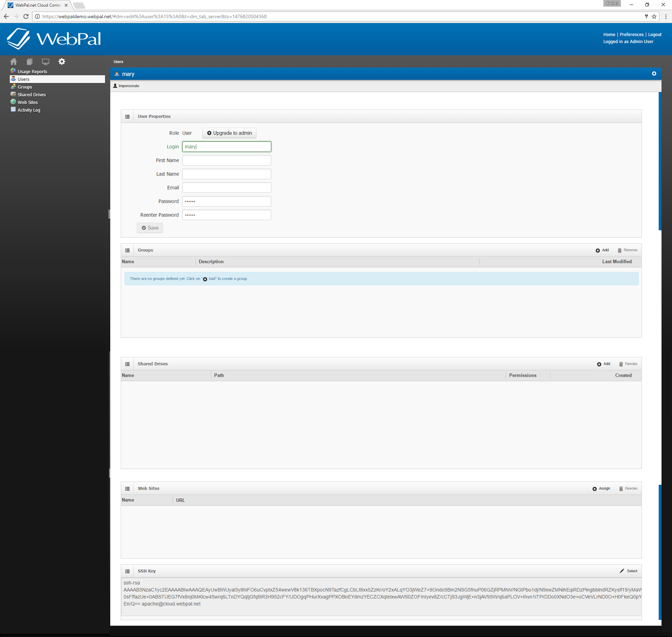Open the Shared Drives sidebar icon

(x=14, y=94)
